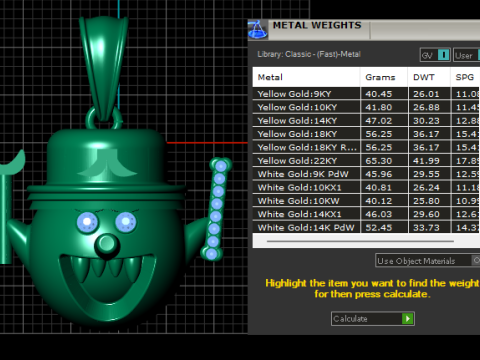Click the 45.96 grams value
Viewport: 480px width, 360px height.
click(x=379, y=174)
